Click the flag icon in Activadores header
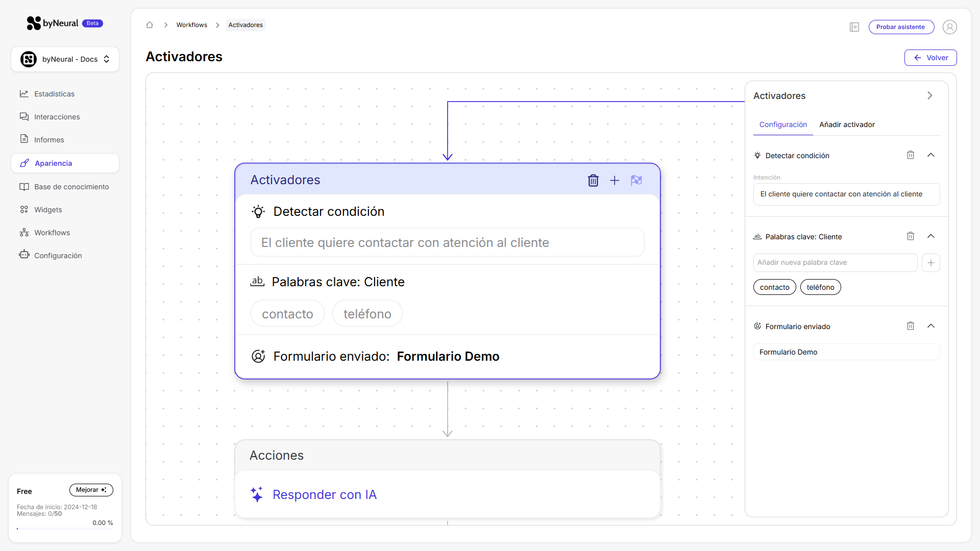This screenshot has width=980, height=551. (x=636, y=181)
